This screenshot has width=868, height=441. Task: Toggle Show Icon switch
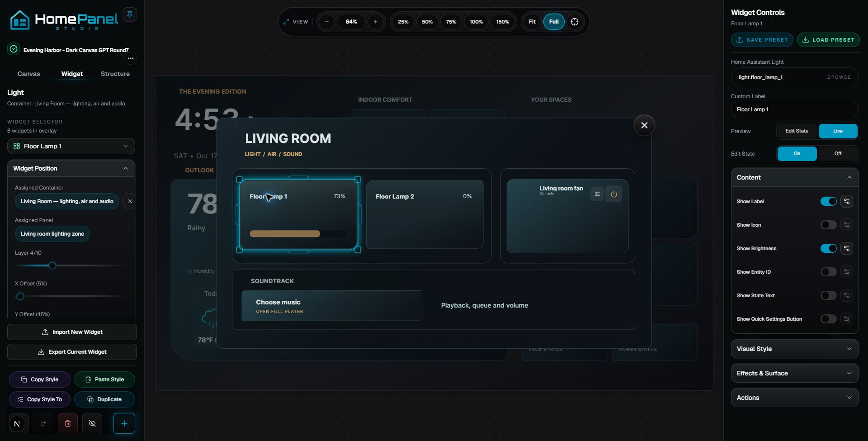pyautogui.click(x=829, y=225)
